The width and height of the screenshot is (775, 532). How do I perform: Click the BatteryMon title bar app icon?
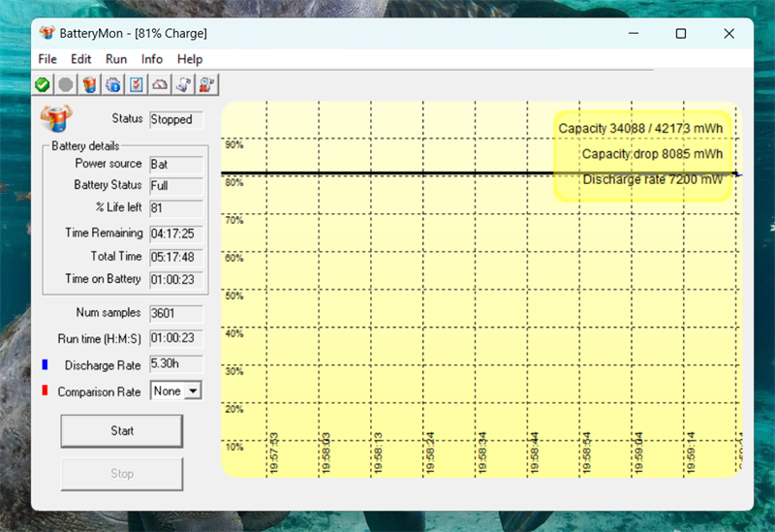46,33
